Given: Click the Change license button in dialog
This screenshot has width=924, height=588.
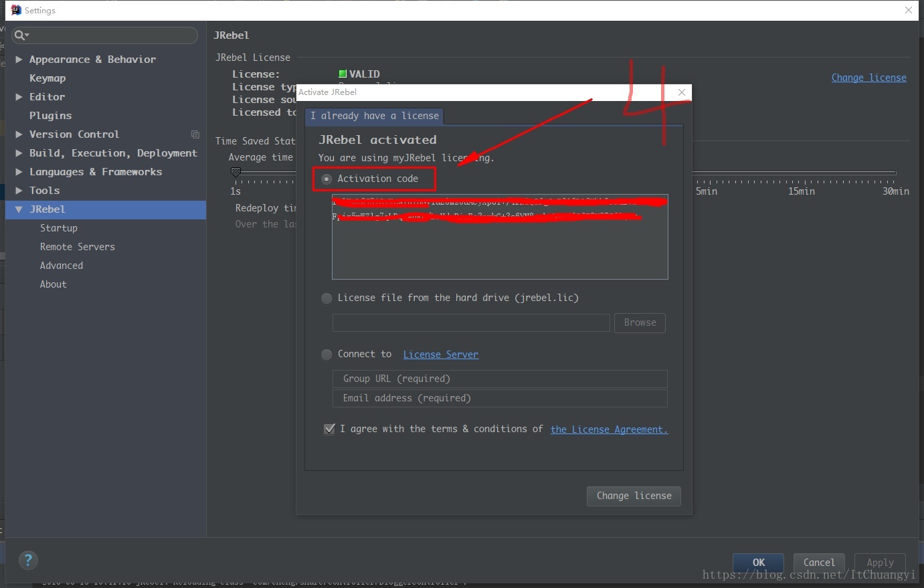Looking at the screenshot, I should click(x=634, y=496).
